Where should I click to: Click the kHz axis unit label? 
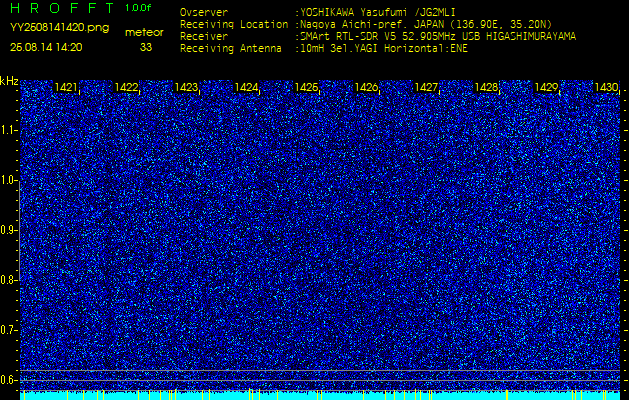coord(9,81)
